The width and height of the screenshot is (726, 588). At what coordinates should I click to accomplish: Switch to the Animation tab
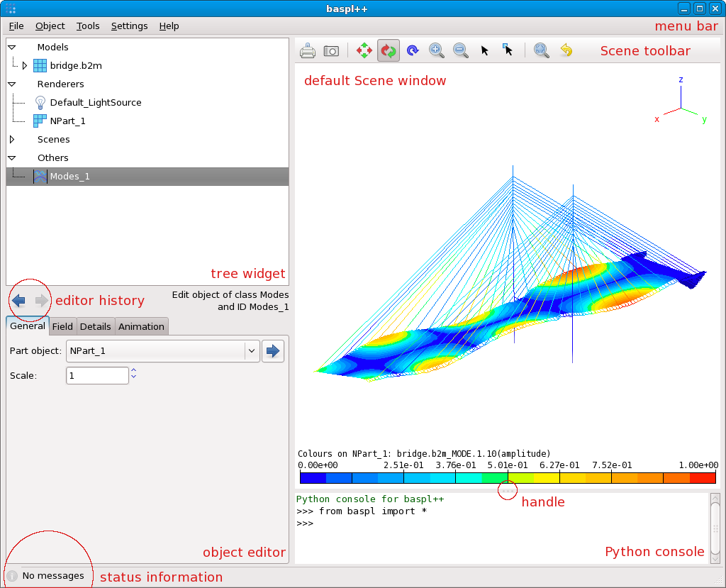[x=141, y=326]
